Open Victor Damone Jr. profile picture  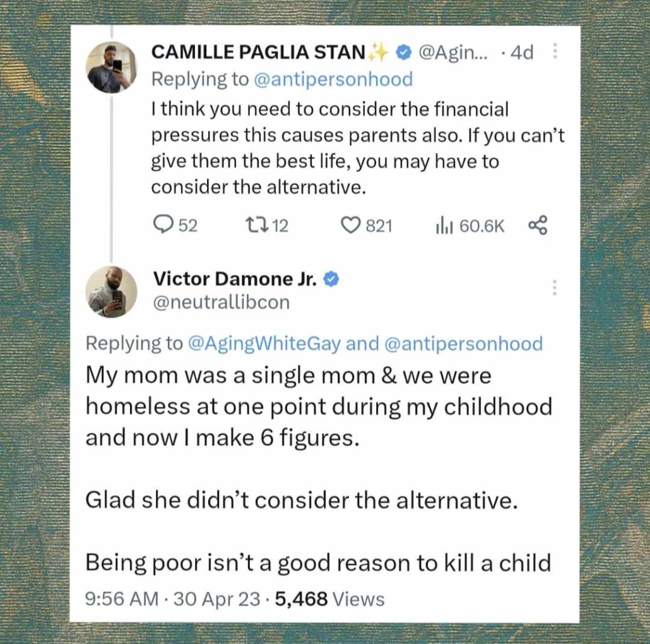(111, 292)
